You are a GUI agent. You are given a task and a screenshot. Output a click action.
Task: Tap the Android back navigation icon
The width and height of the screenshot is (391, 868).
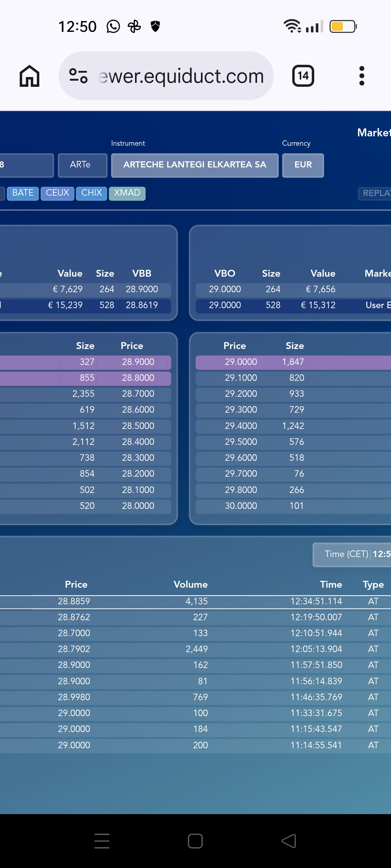[x=289, y=841]
